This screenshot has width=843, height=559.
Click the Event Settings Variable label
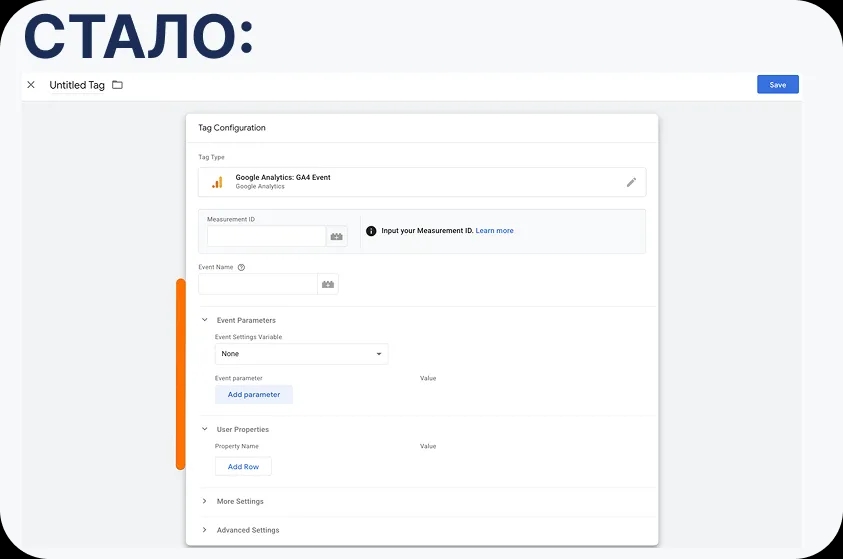click(x=248, y=337)
